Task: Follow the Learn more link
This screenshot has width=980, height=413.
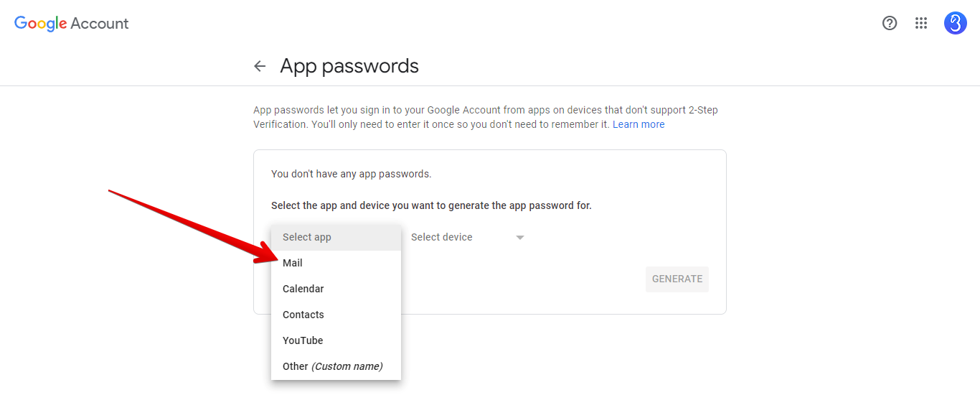Action: (639, 124)
